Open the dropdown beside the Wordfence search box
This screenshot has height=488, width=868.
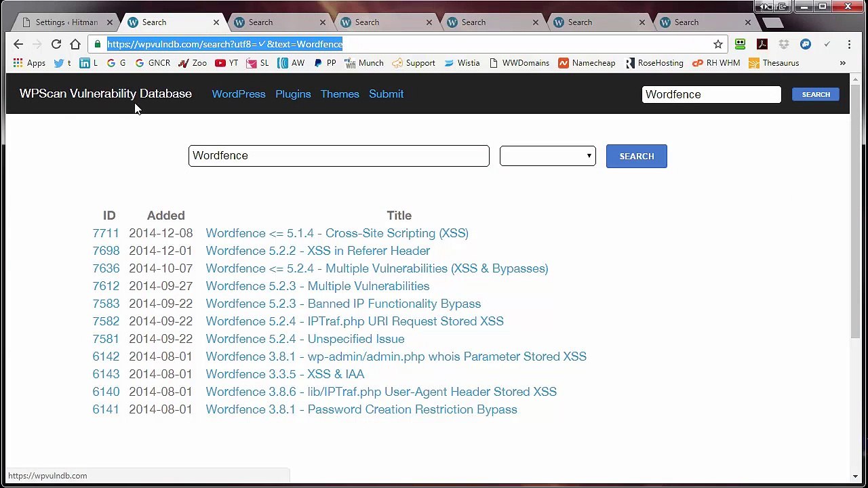(548, 156)
